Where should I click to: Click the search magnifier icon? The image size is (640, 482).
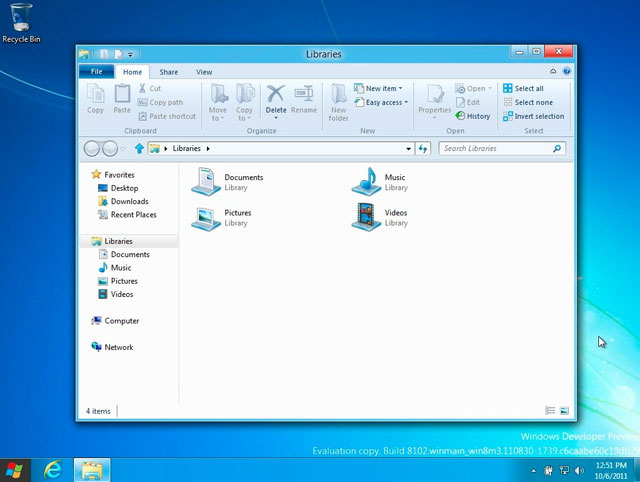coord(557,149)
